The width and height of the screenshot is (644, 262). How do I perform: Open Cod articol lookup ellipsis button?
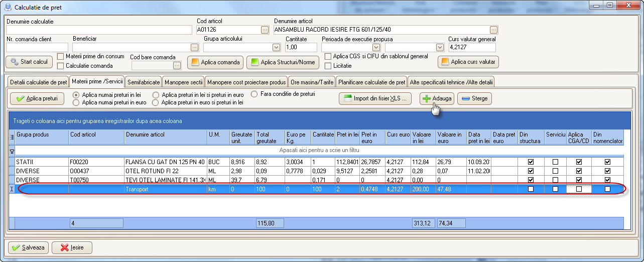[265, 30]
